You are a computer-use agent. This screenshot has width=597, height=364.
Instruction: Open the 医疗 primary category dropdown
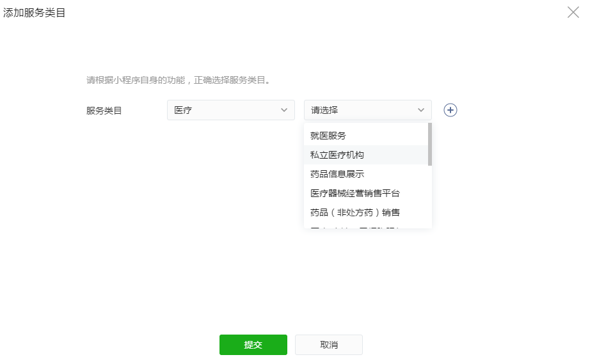pyautogui.click(x=231, y=110)
